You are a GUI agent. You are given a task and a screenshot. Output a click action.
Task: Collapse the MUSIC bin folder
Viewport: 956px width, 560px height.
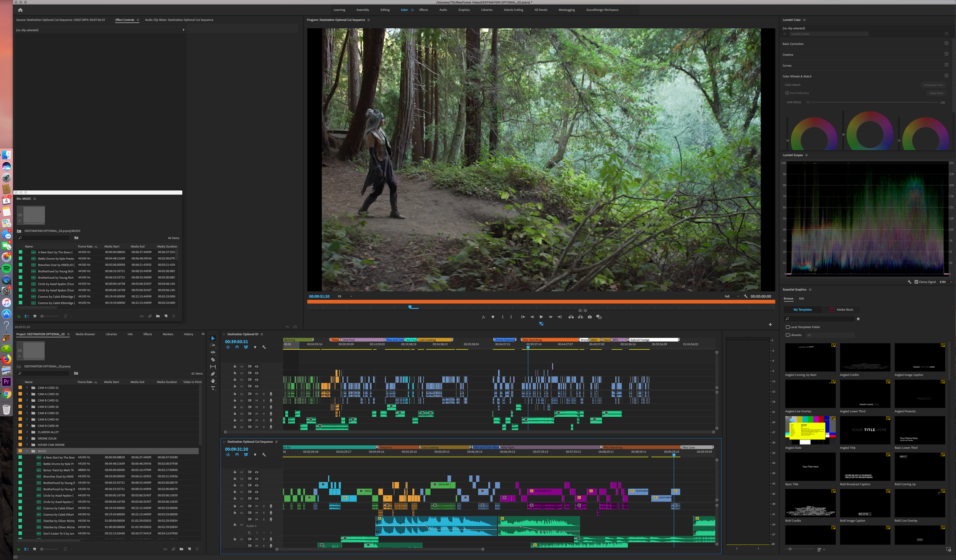click(27, 451)
